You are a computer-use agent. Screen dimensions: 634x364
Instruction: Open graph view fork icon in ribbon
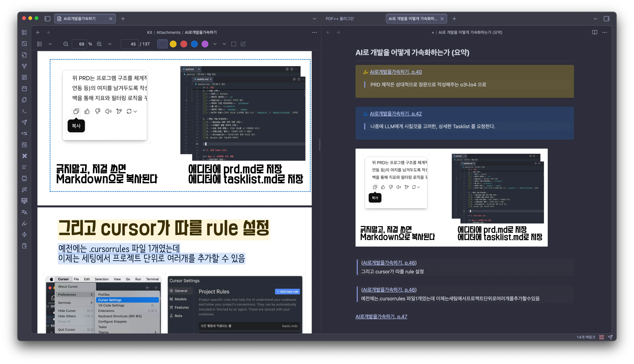click(24, 66)
